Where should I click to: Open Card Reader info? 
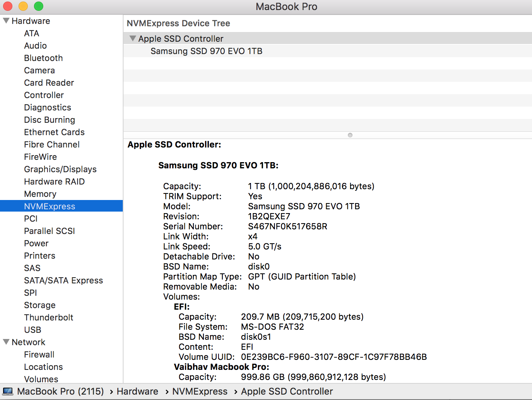click(x=49, y=83)
